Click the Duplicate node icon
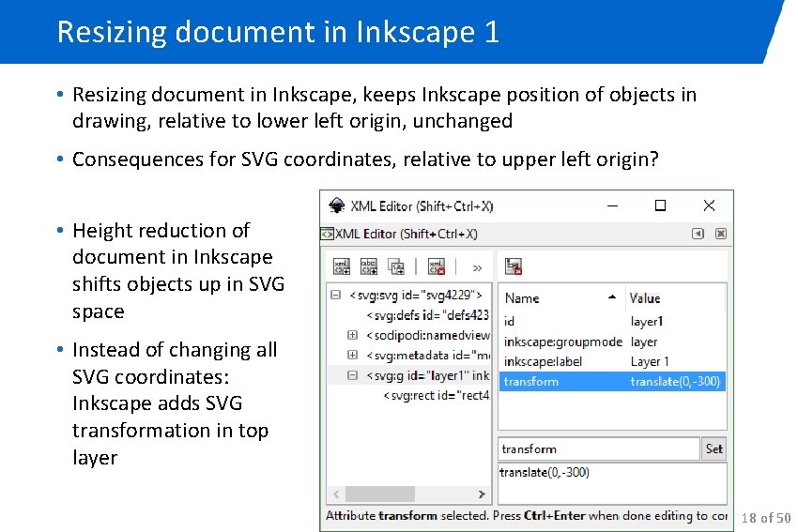Screen dimensions: 798x532 (396, 266)
